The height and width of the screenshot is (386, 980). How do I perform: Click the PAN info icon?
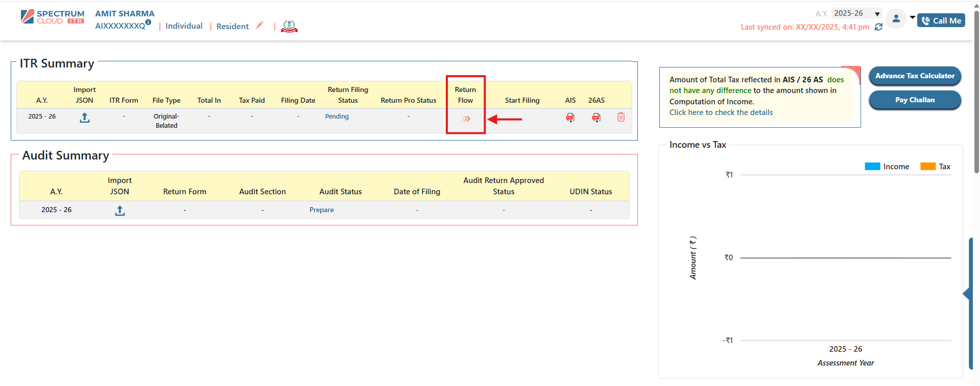(148, 22)
